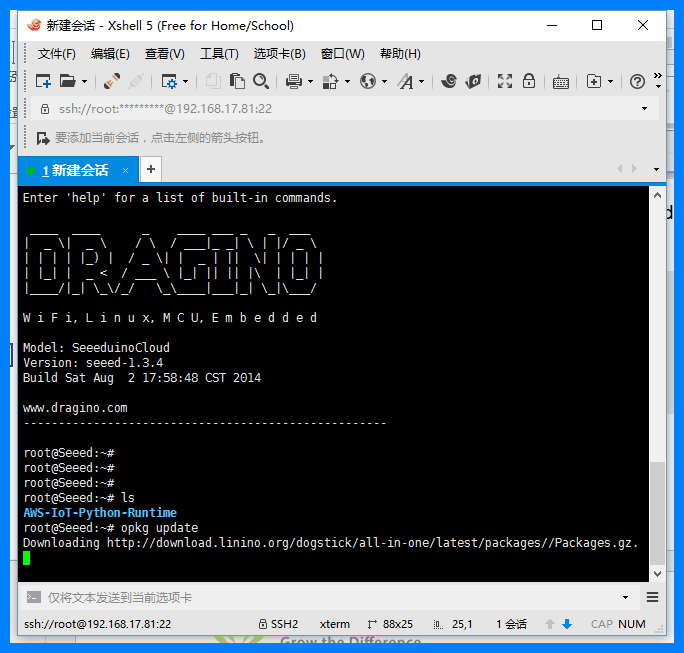Expand the Print dropdown arrow
684x653 pixels.
(310, 82)
